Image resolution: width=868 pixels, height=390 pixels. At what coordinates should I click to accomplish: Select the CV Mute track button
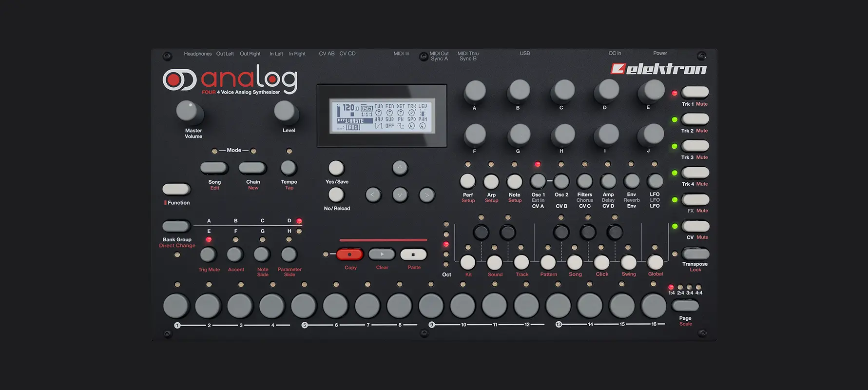(x=695, y=226)
